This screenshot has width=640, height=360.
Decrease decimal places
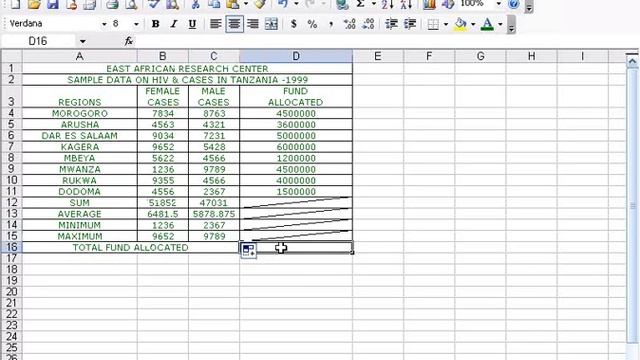click(368, 24)
